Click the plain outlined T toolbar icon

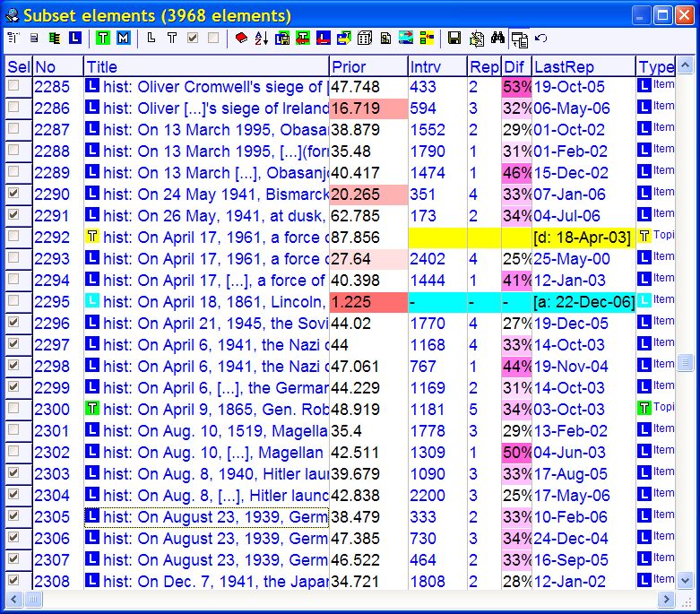172,39
